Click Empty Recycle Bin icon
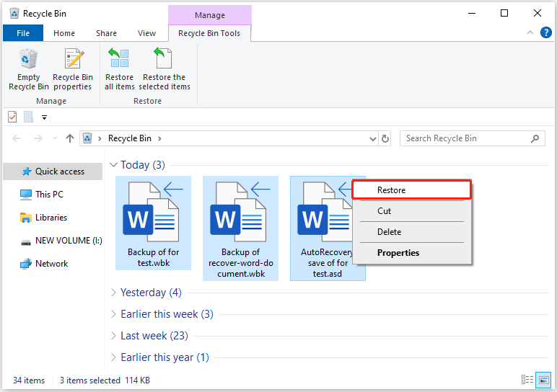This screenshot has width=557, height=392. (28, 59)
